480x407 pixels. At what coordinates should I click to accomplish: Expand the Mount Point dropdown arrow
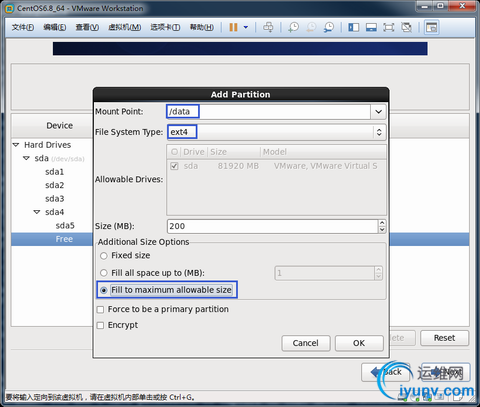[378, 112]
